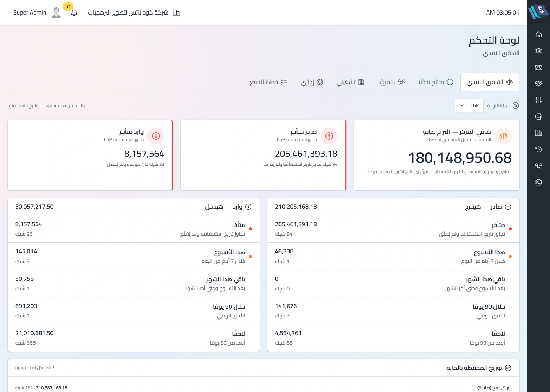This screenshot has height=392, width=550.
Task: Click the وارد متأخر overdue card
Action: [90, 155]
